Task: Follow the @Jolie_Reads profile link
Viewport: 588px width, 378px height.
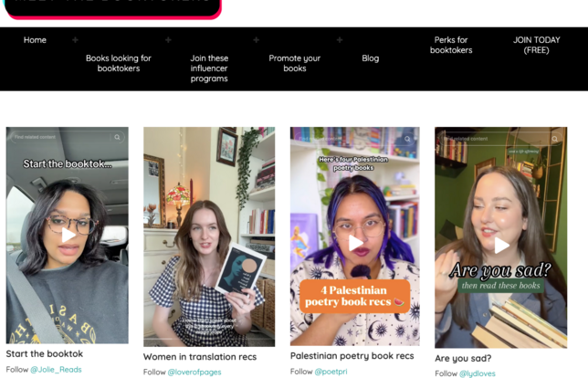Action: click(56, 369)
